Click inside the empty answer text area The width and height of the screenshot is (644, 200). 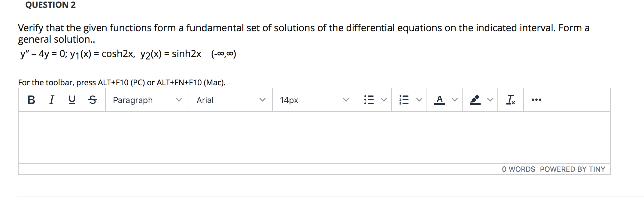click(300, 137)
